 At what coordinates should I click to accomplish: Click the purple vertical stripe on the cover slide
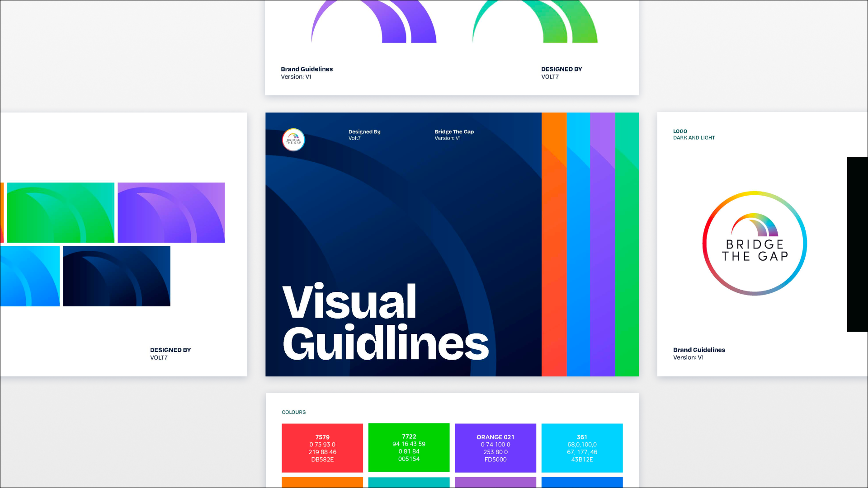(x=603, y=244)
